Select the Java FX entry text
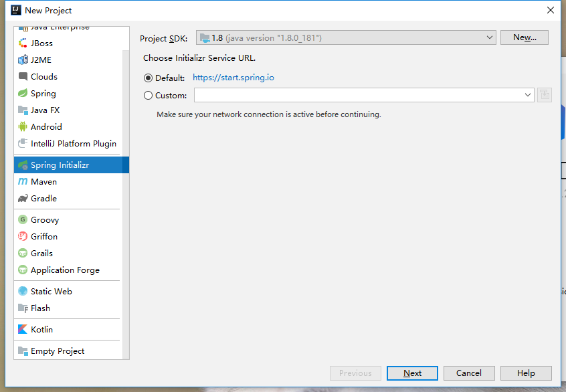566x392 pixels. pyautogui.click(x=45, y=110)
